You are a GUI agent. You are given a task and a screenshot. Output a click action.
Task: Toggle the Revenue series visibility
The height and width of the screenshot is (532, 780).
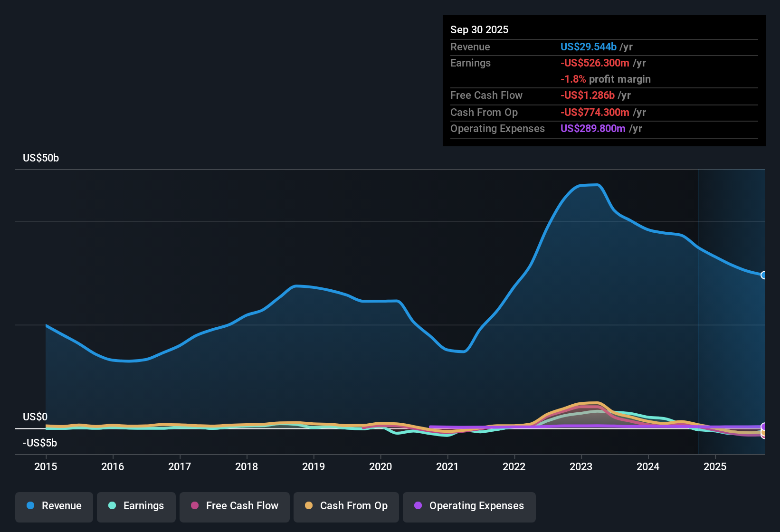coord(54,506)
